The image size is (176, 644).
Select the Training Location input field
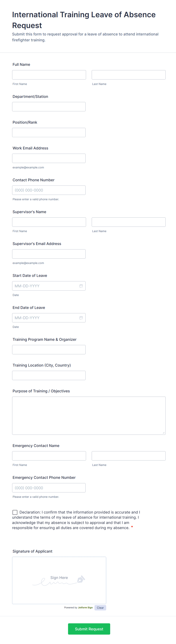click(49, 375)
